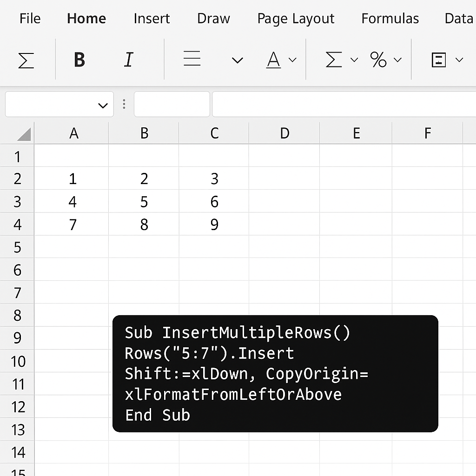The height and width of the screenshot is (476, 476).
Task: Open the font color dropdown arrow
Action: pyautogui.click(x=292, y=60)
